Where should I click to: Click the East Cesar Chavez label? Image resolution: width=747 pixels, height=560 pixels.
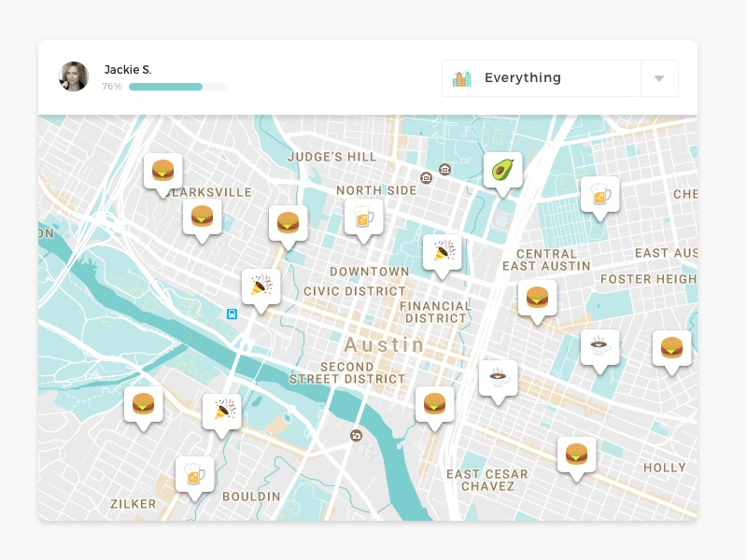coord(487,480)
